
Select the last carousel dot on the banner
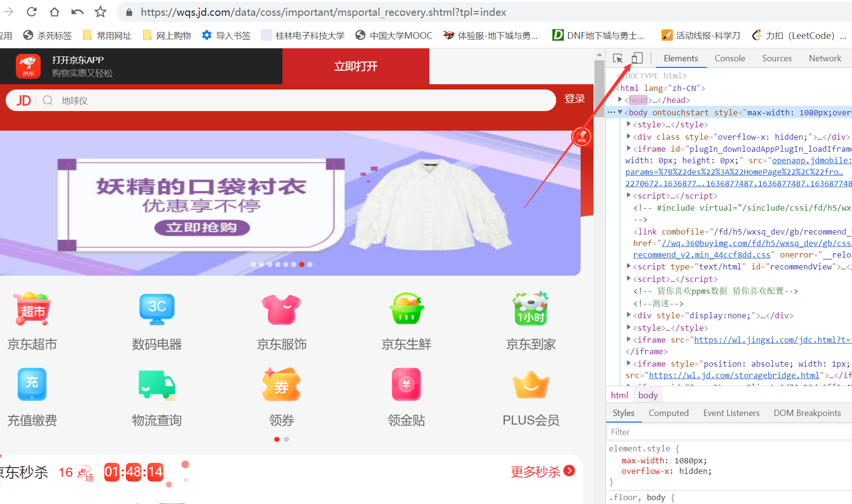coord(310,264)
